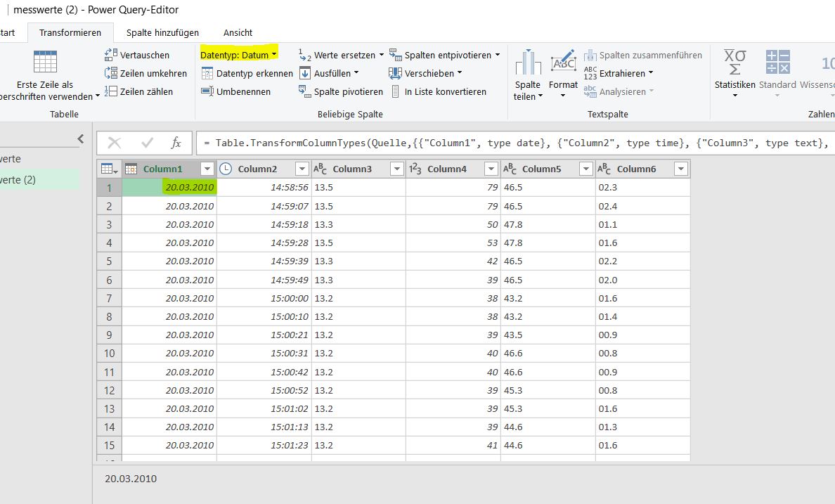Screen dimensions: 835x504
Task: Click cell 47.8 in row 3
Action: (x=548, y=224)
